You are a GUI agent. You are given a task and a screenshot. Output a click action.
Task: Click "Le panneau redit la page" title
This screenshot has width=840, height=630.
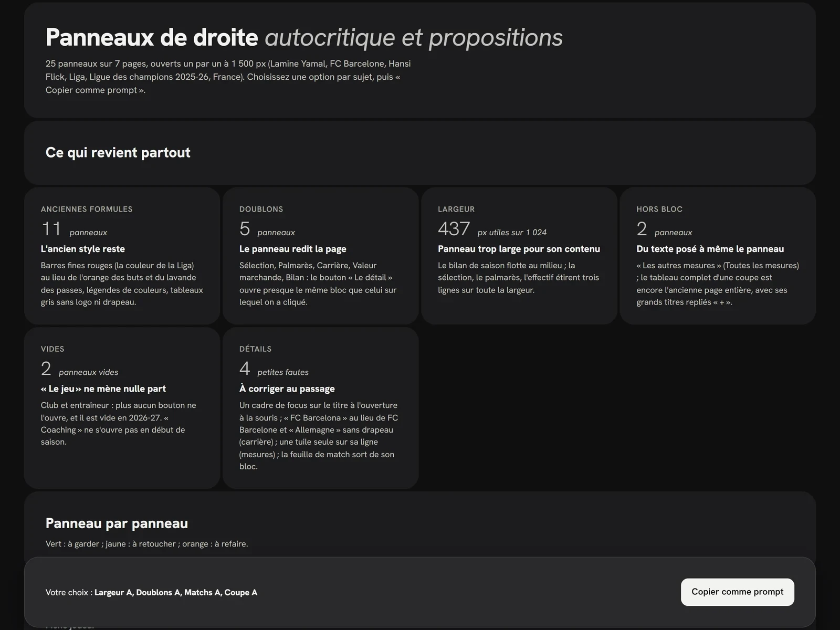(292, 249)
